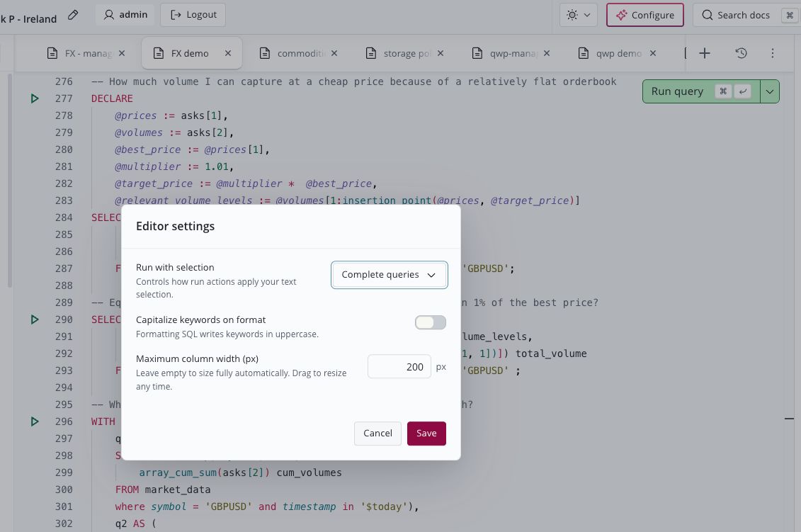801x532 pixels.
Task: Open Search docs field
Action: tap(746, 15)
